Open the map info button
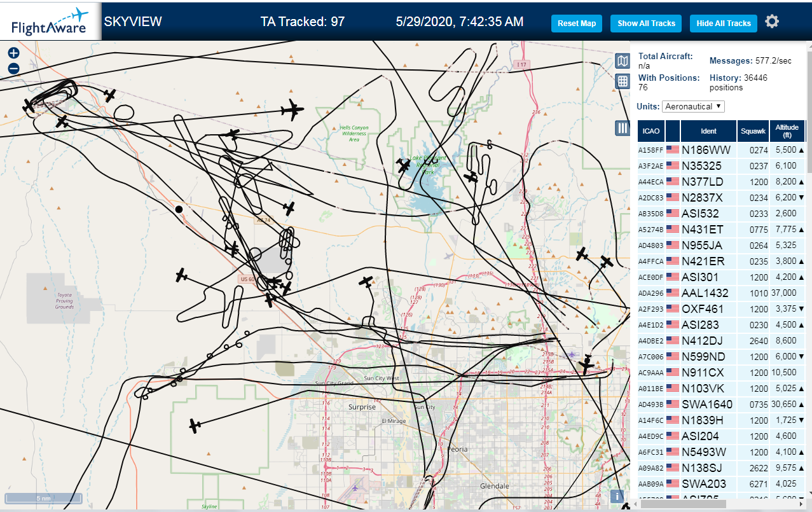812x512 pixels. click(616, 497)
